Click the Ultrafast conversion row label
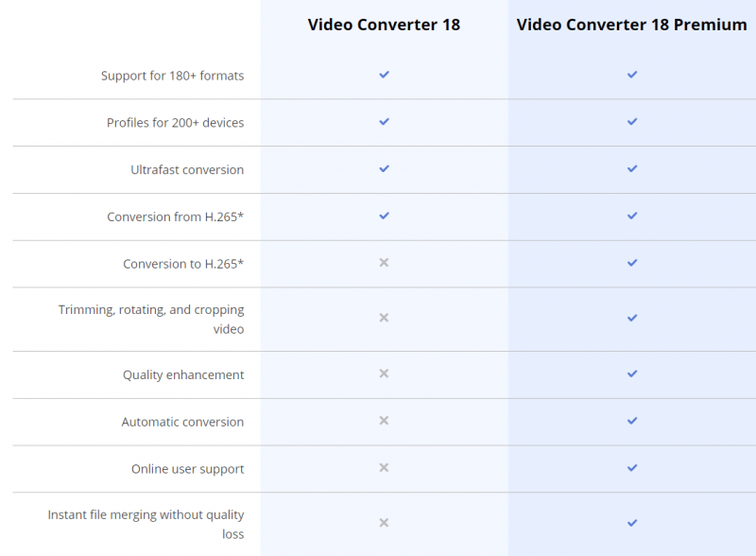 186,169
